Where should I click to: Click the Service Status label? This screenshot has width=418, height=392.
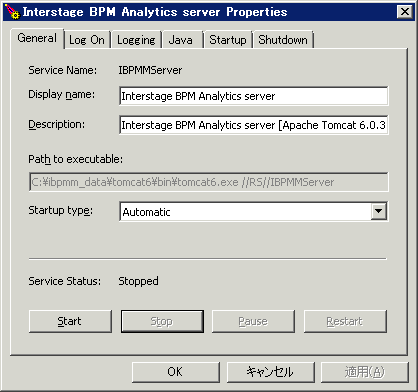[64, 281]
